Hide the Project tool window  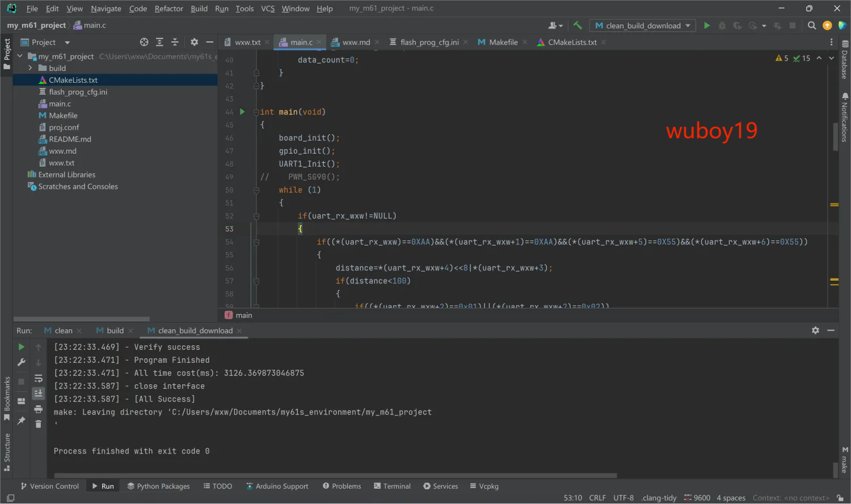coord(209,42)
